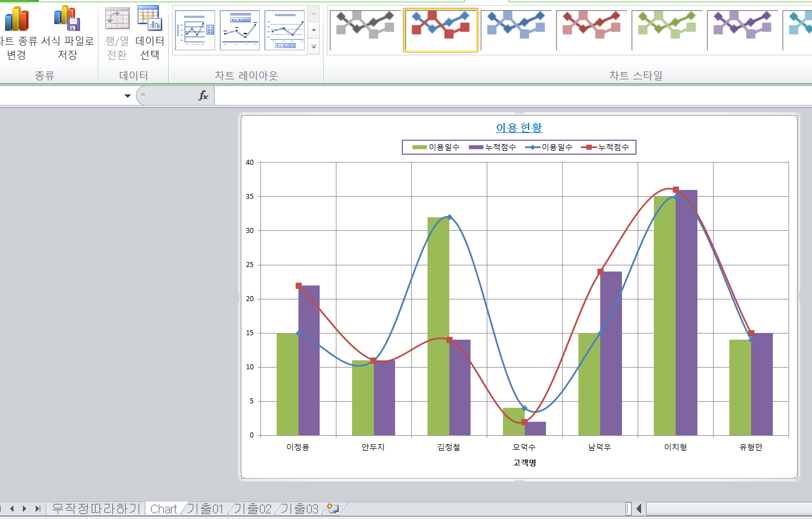The height and width of the screenshot is (519, 812).
Task: Click the 데이터 선택 icon
Action: [x=150, y=20]
